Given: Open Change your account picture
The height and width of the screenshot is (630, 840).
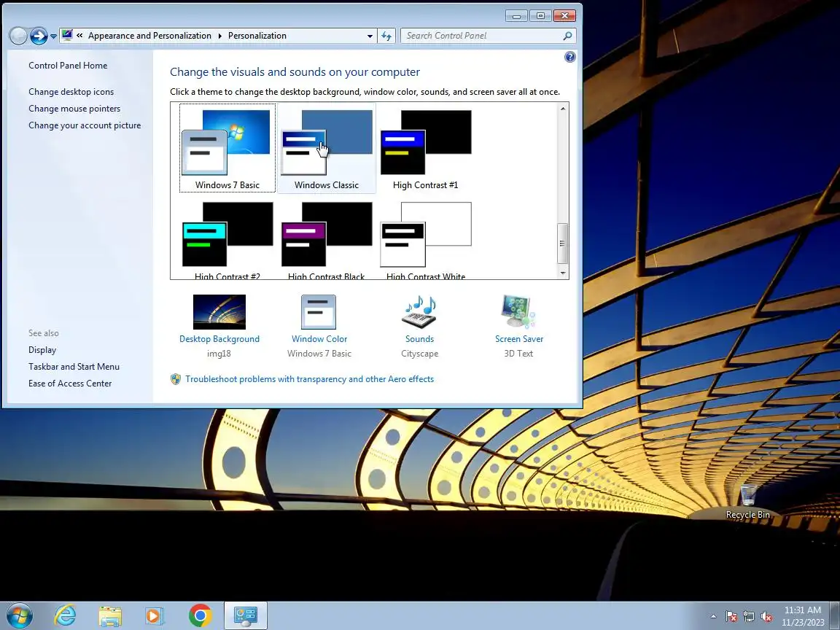Looking at the screenshot, I should pyautogui.click(x=85, y=125).
